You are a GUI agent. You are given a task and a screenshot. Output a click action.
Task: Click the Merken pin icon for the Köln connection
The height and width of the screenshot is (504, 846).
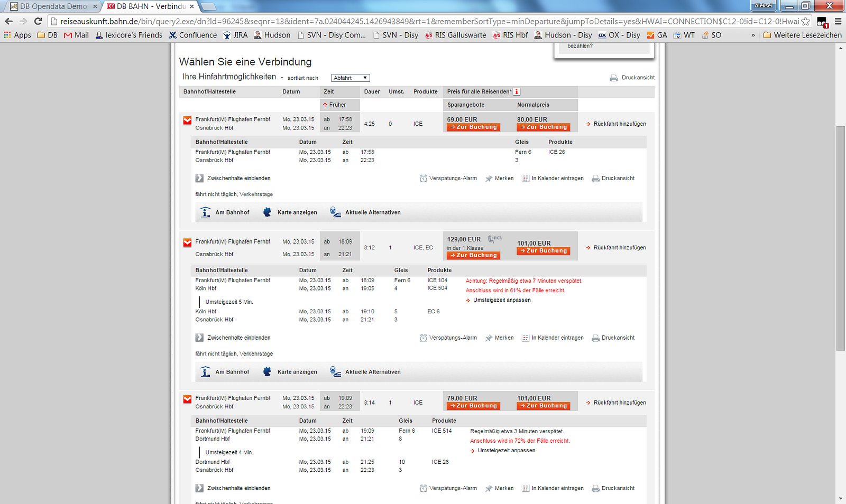[489, 338]
